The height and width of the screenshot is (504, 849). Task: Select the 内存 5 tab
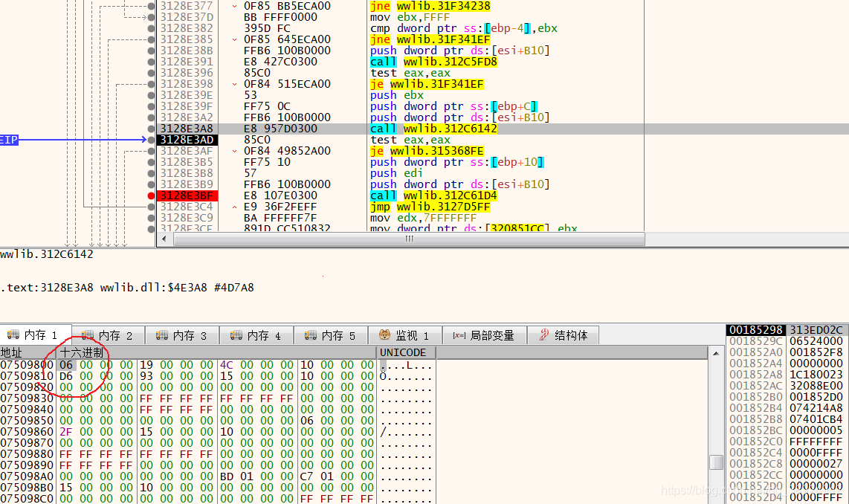(331, 336)
